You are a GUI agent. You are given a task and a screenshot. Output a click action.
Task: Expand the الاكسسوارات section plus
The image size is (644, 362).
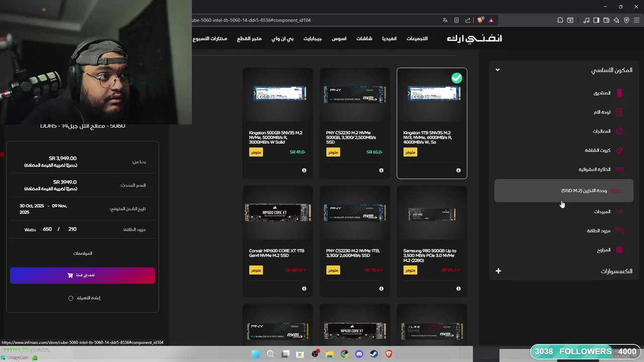[498, 271]
